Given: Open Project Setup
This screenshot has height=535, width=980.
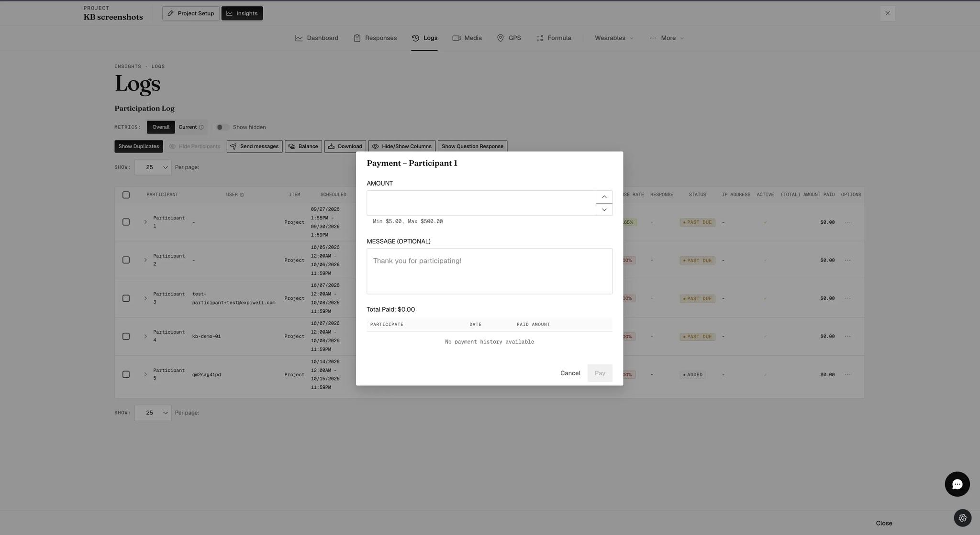Looking at the screenshot, I should tap(191, 13).
